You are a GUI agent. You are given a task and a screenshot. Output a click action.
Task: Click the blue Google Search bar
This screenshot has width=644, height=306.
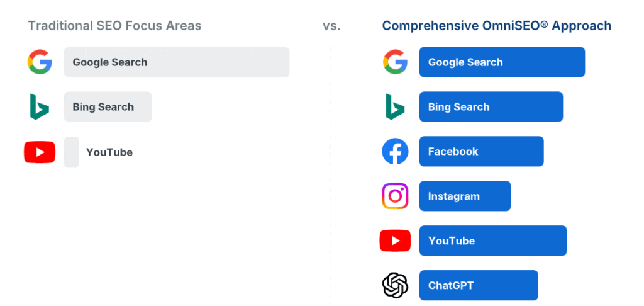pyautogui.click(x=502, y=62)
